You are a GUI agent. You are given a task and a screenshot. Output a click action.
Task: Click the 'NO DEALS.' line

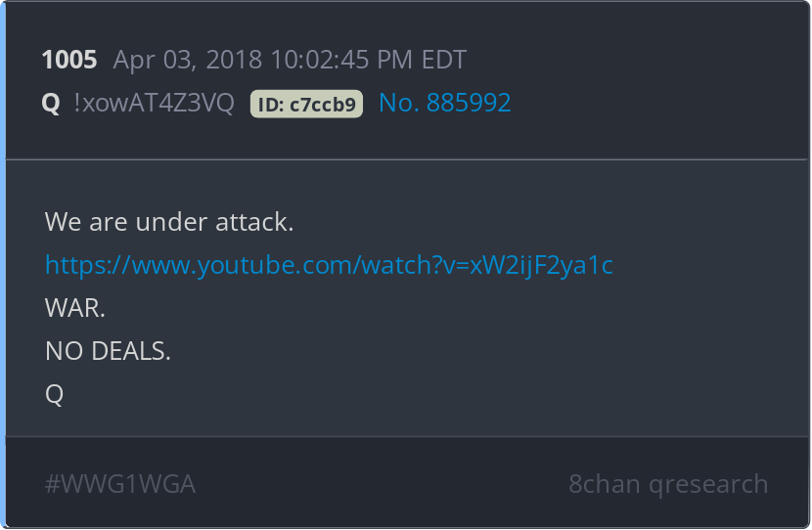tap(108, 351)
